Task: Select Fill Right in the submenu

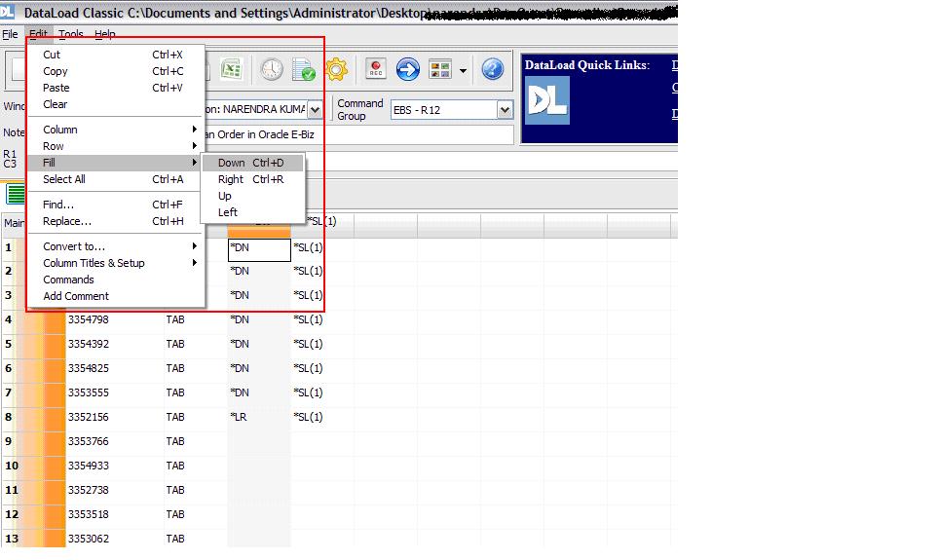Action: pyautogui.click(x=253, y=179)
